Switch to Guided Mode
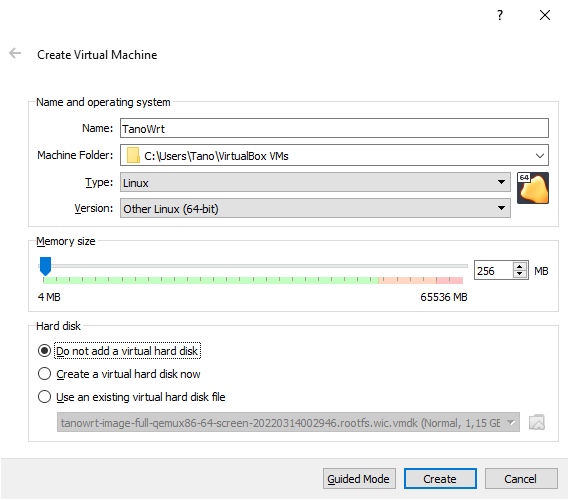569x500 pixels. tap(359, 479)
